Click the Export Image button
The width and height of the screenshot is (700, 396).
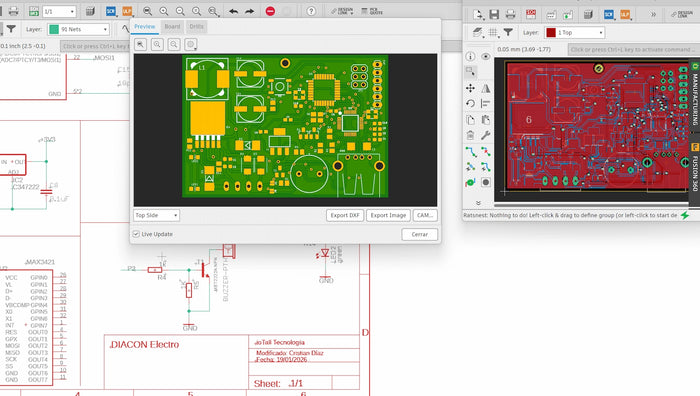click(388, 215)
